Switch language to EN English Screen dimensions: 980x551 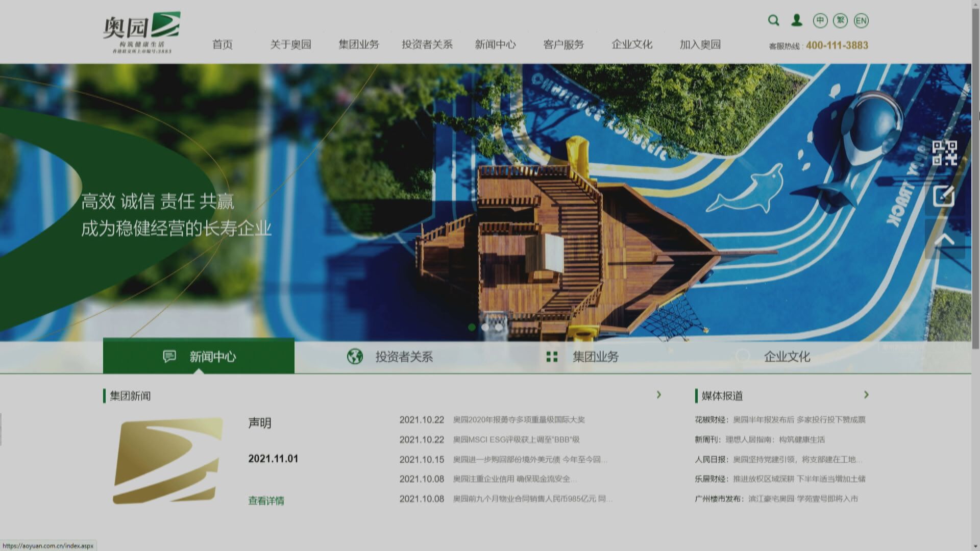tap(861, 20)
